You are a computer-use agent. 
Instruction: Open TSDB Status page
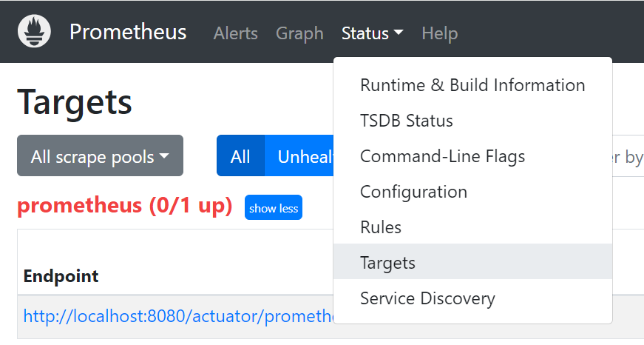(x=472, y=121)
